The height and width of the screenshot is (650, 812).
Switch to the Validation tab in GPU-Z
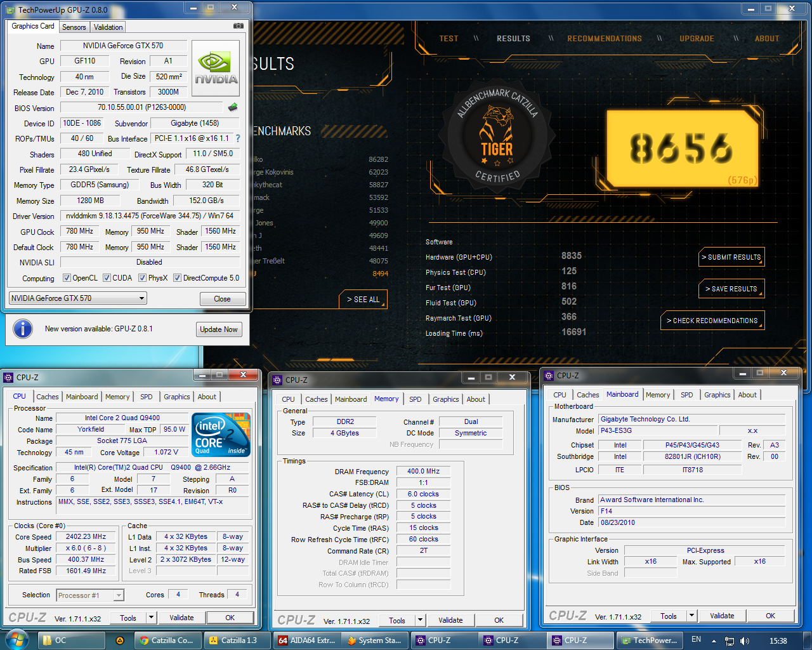(108, 27)
